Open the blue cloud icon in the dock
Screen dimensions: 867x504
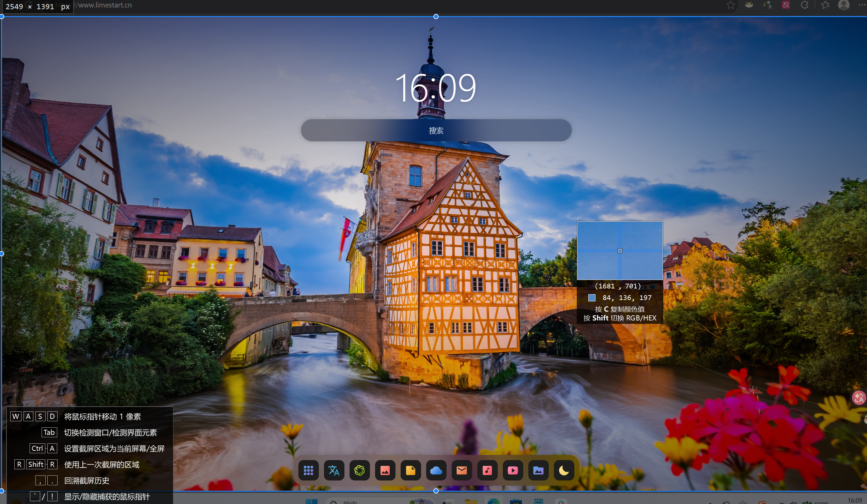[x=436, y=470]
